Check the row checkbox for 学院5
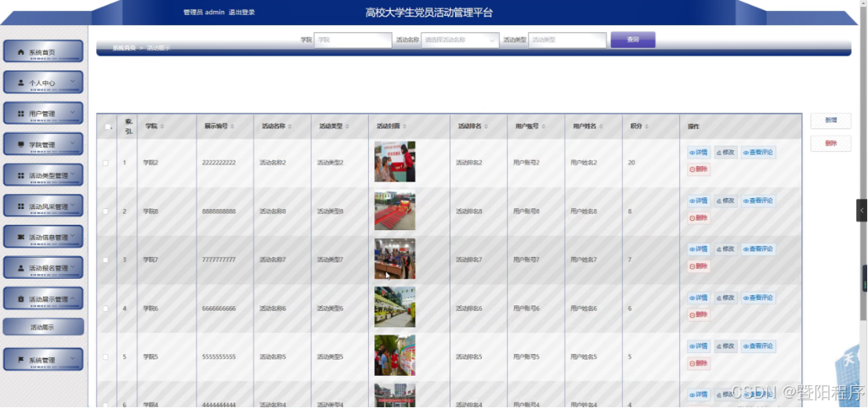This screenshot has width=868, height=408. pos(106,357)
